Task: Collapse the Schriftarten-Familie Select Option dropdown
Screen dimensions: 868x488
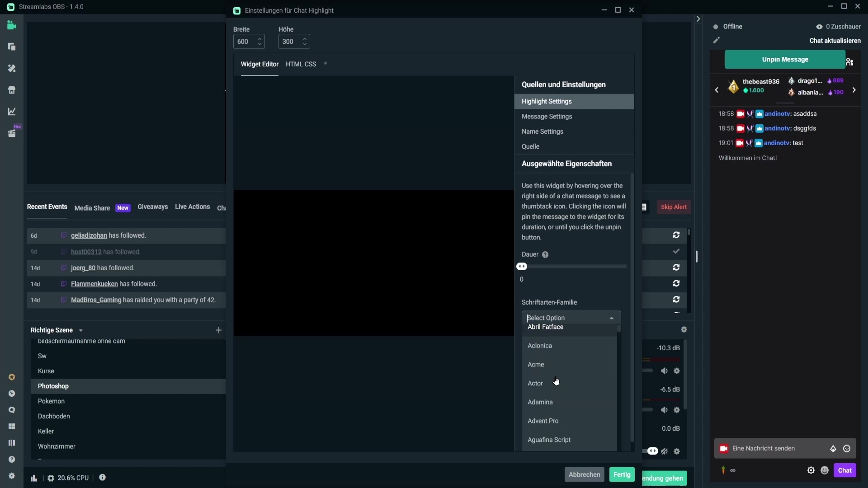Action: click(x=611, y=318)
